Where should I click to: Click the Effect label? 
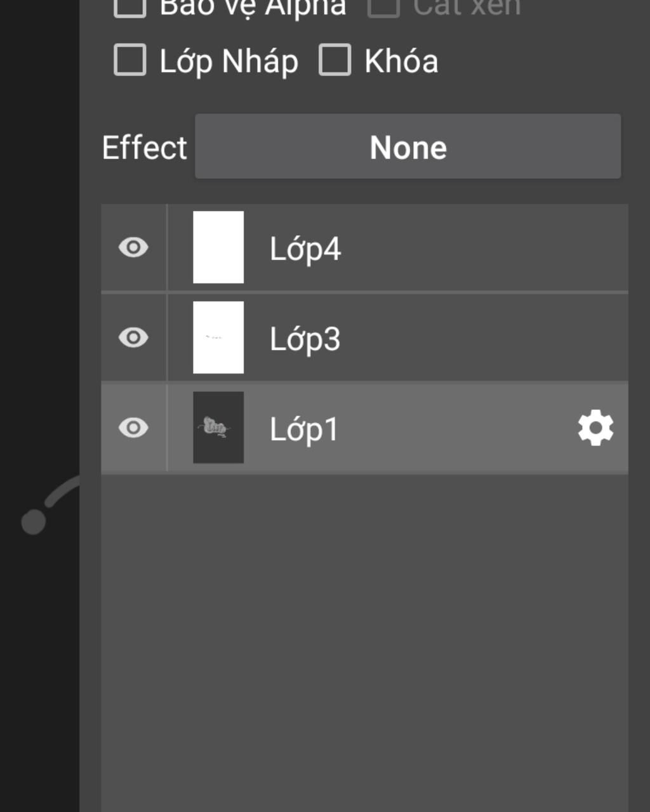coord(145,147)
